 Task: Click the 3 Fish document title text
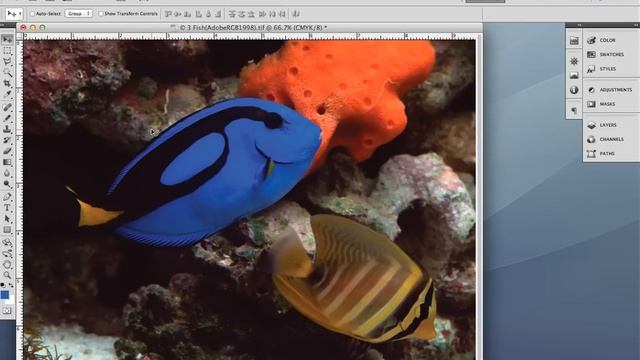tap(253, 28)
